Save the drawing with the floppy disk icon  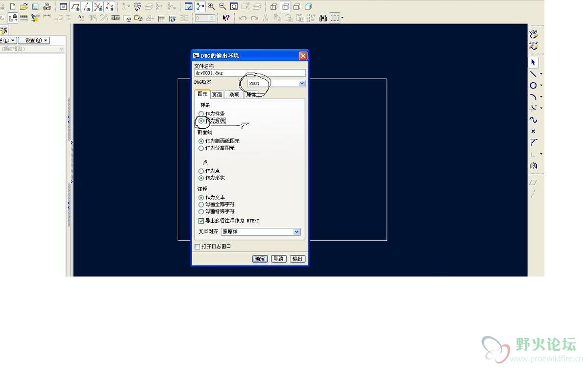[35, 6]
